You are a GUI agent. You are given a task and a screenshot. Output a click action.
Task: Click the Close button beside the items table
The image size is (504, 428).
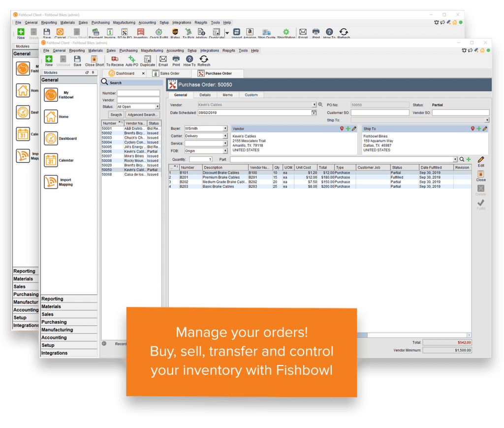[x=481, y=176]
